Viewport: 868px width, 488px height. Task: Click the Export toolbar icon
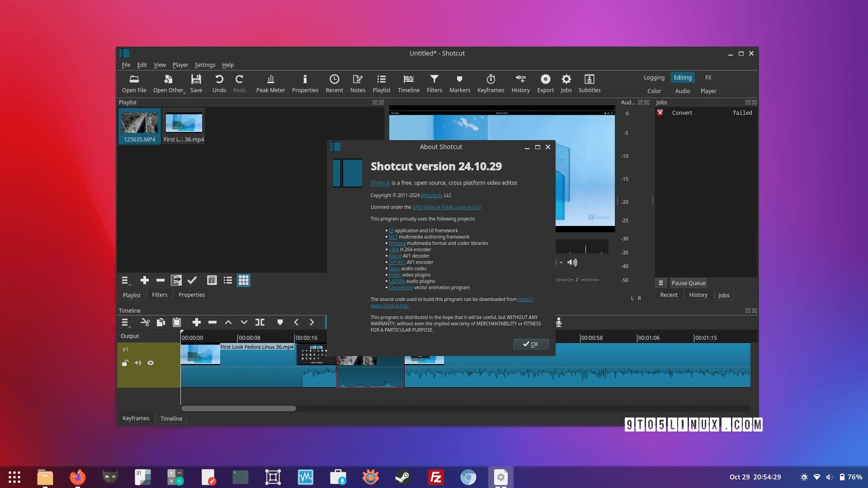point(545,84)
